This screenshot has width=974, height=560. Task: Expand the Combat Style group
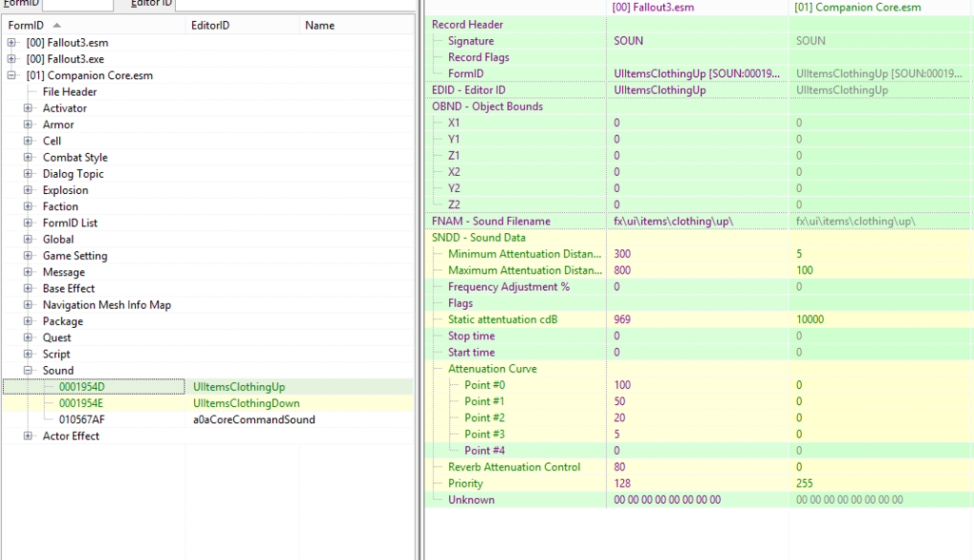pyautogui.click(x=28, y=157)
